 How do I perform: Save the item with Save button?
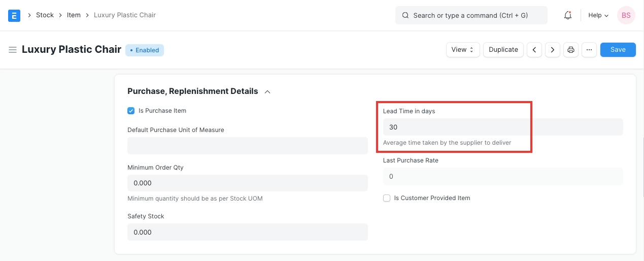pos(618,50)
